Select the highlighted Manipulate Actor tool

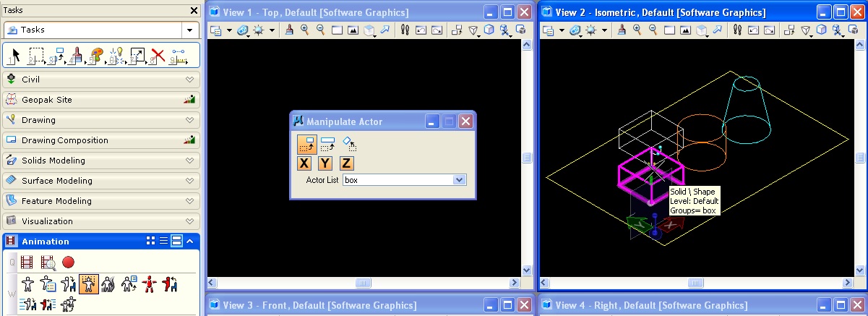(89, 283)
